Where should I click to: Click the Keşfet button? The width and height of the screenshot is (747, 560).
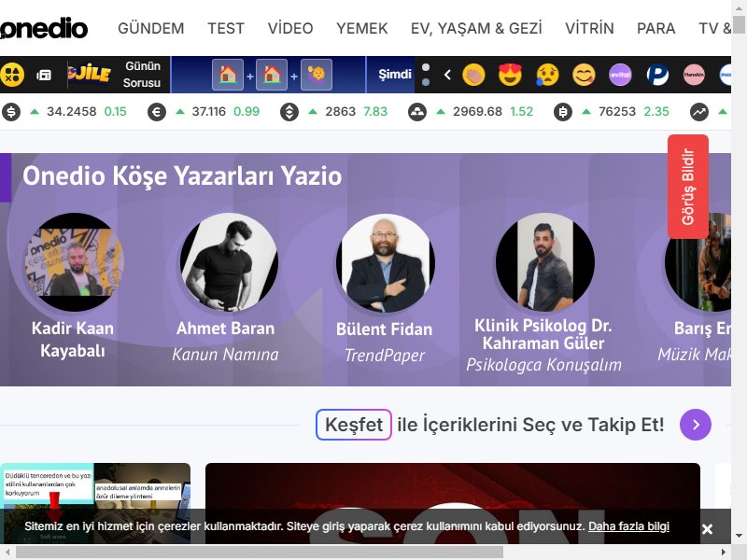(354, 425)
